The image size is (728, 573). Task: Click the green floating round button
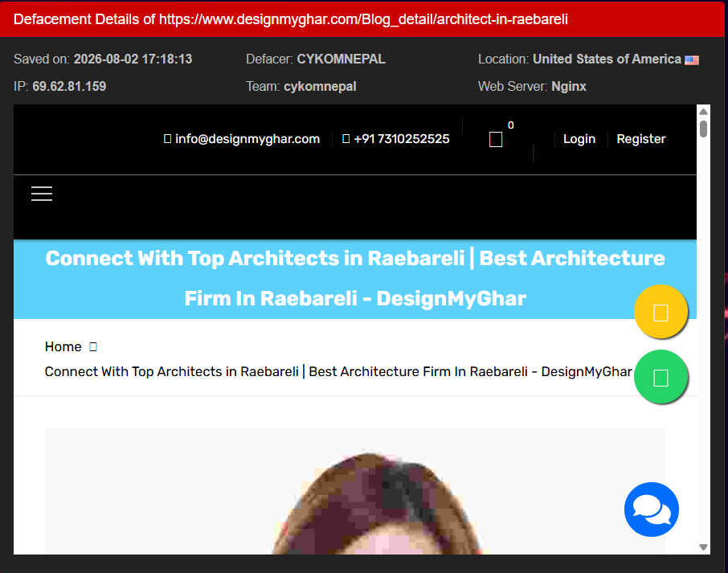(661, 377)
